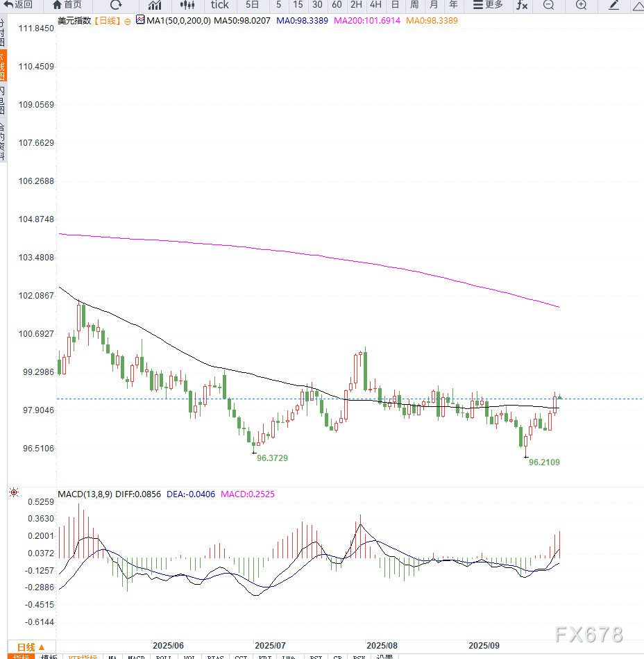Open the 更多 more menu
Viewport: 644px width, 659px height.
click(x=487, y=5)
